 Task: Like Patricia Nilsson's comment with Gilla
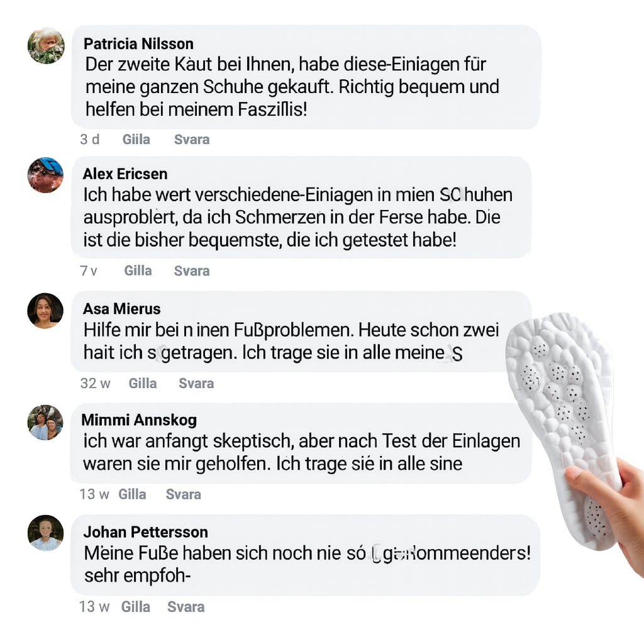point(136,140)
